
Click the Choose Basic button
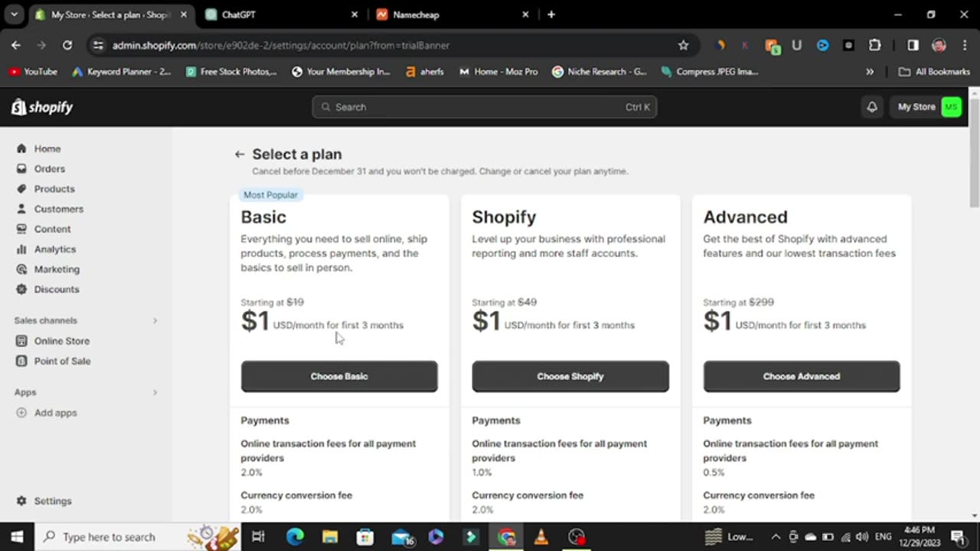coord(339,377)
